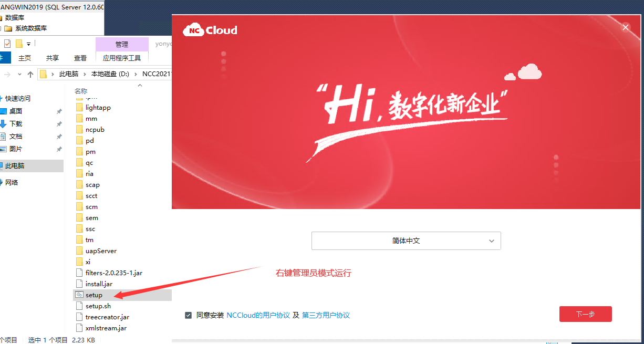Close the NC Cloud installer window
Screen dimensions: 644x344
tap(626, 27)
